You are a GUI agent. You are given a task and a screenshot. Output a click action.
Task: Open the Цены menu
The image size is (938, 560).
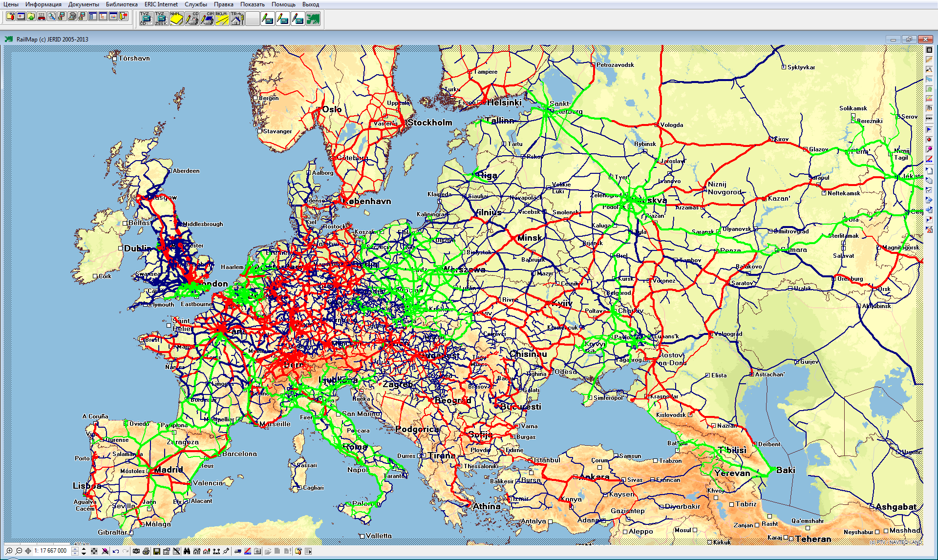[x=11, y=4]
